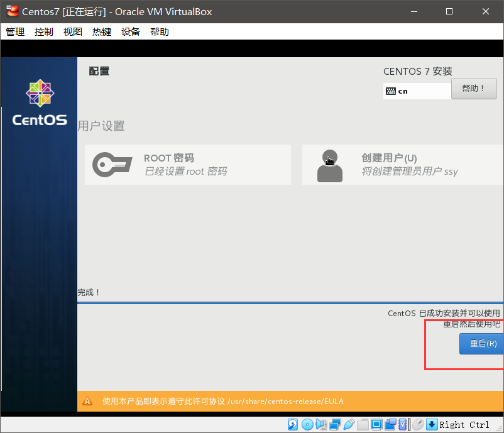Click '已经设置 root 密码' status text
504x433 pixels.
pos(186,172)
